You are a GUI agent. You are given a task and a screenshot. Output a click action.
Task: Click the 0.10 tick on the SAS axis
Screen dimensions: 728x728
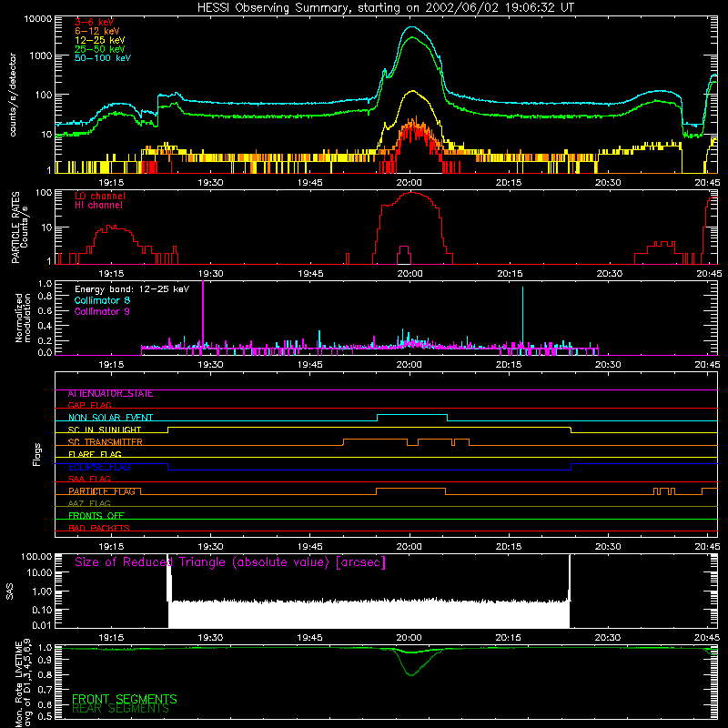pos(42,610)
